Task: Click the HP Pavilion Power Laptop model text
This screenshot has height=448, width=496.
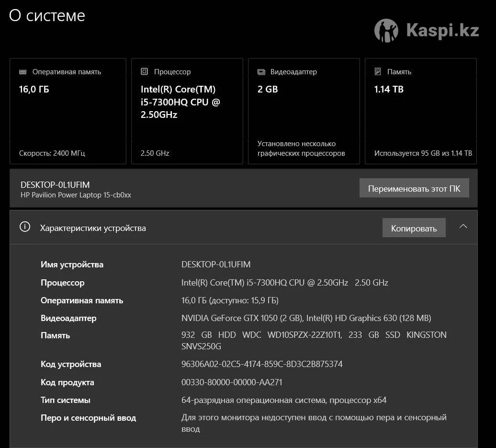Action: coord(76,195)
